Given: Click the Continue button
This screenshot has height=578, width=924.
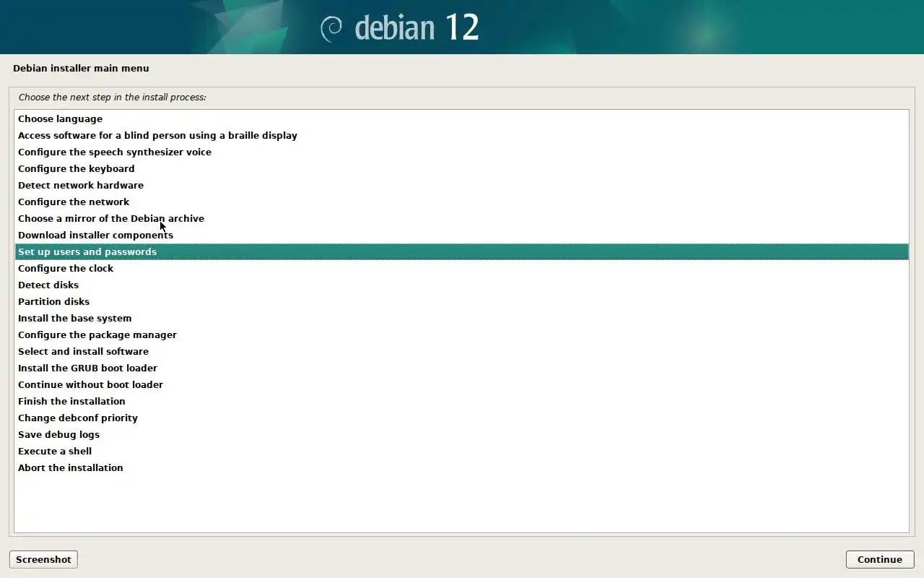Looking at the screenshot, I should click(880, 559).
